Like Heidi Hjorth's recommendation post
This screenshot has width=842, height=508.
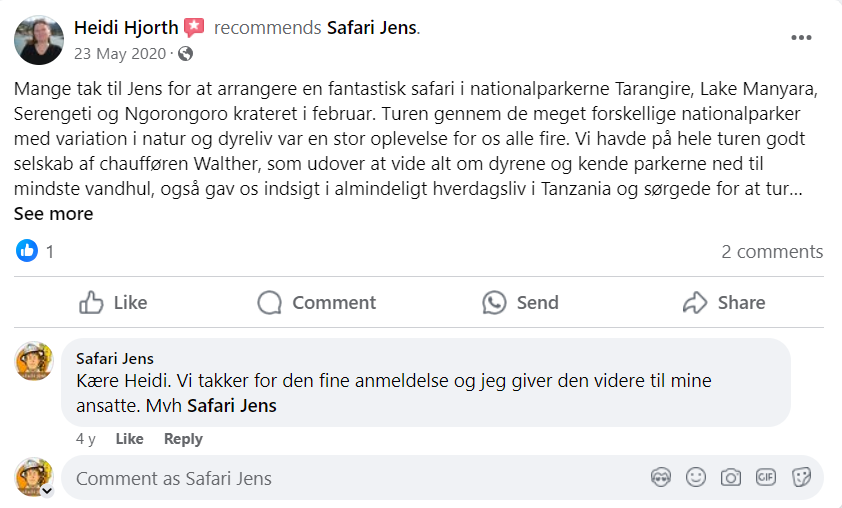(113, 302)
